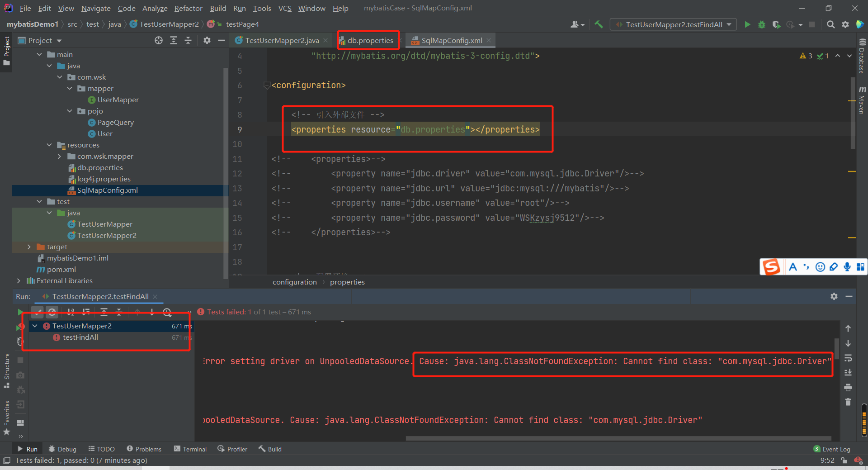
Task: Open Search Everywhere magnifier
Action: pos(830,24)
